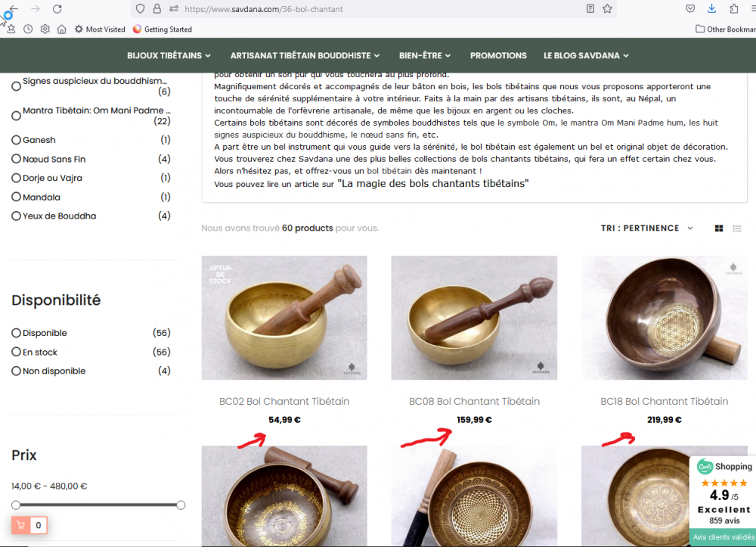Open the BC18 Bol Chantant Tibétain link
This screenshot has width=756, height=547.
(664, 401)
